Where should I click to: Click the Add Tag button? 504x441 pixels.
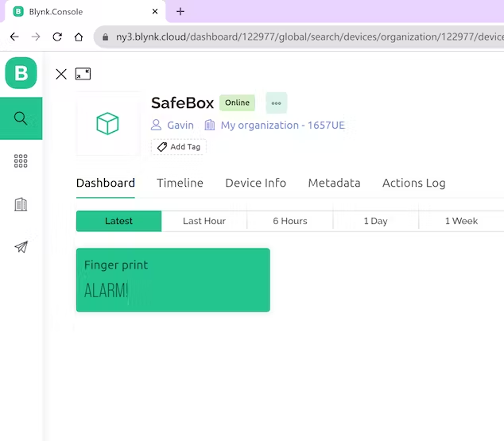coord(179,147)
